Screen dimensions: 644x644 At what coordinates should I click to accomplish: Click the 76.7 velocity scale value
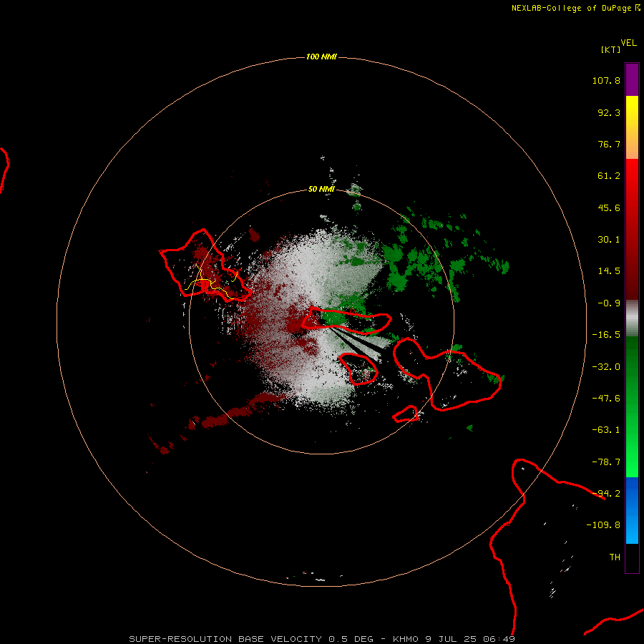(x=609, y=144)
